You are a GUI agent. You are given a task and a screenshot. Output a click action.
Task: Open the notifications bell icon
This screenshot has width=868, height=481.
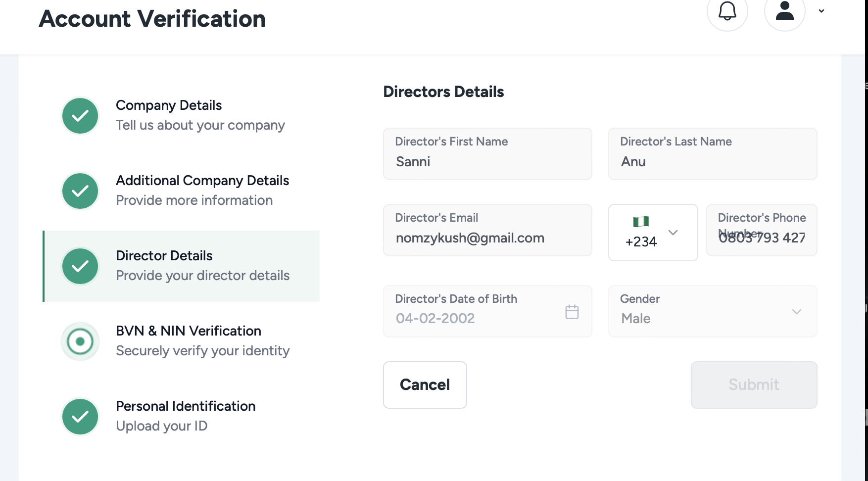(x=727, y=11)
